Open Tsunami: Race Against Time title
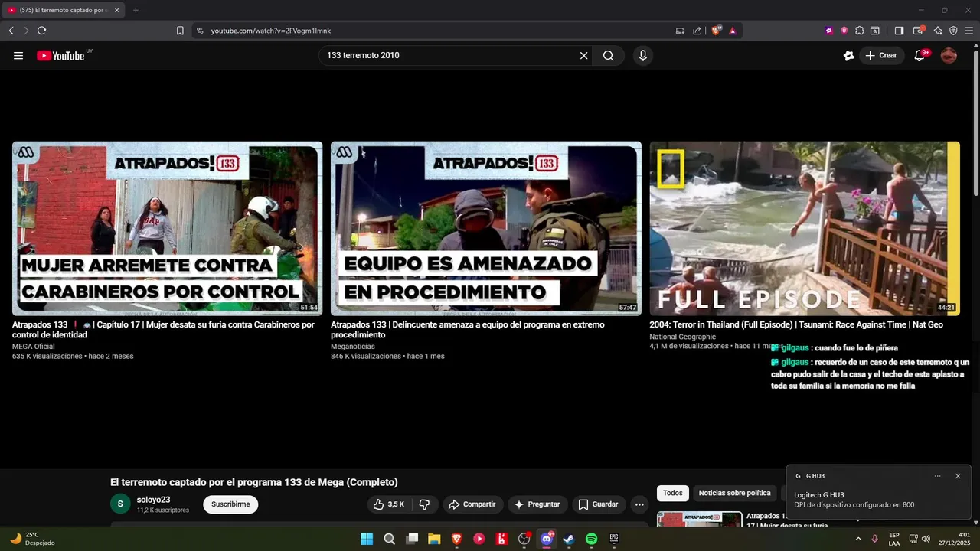980x551 pixels. (x=796, y=325)
